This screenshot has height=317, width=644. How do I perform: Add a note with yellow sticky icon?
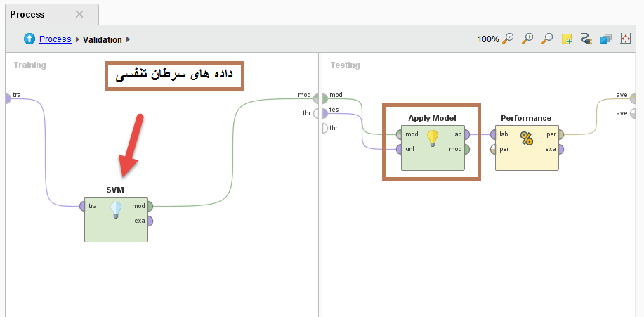click(x=567, y=39)
